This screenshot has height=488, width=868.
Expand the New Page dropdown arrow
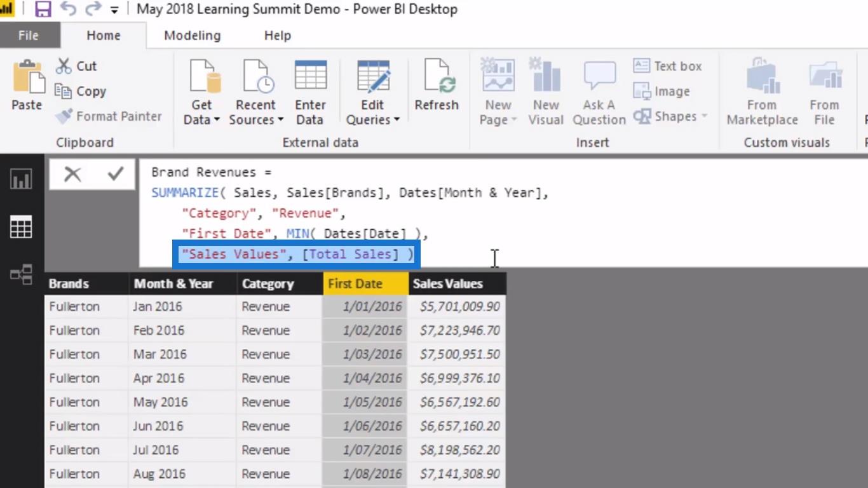[x=514, y=120]
